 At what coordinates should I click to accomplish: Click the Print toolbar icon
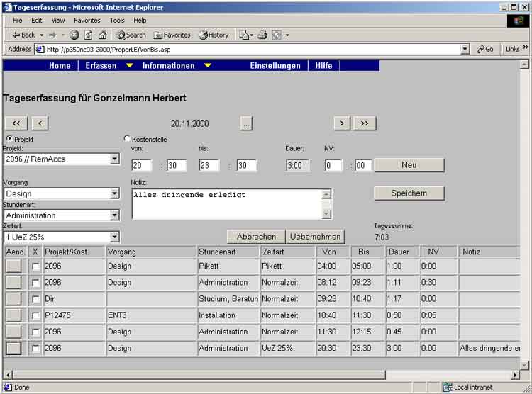point(262,35)
